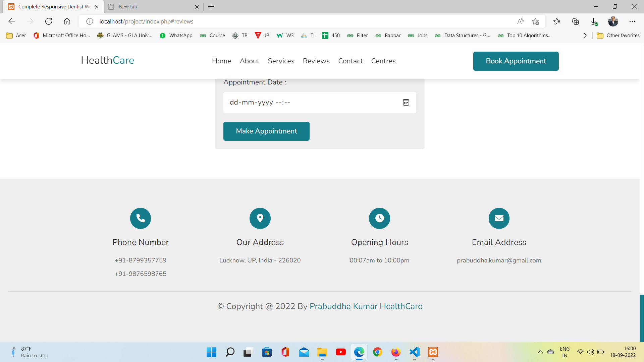The width and height of the screenshot is (644, 362).
Task: Click the Make Appointment button
Action: pos(266,131)
